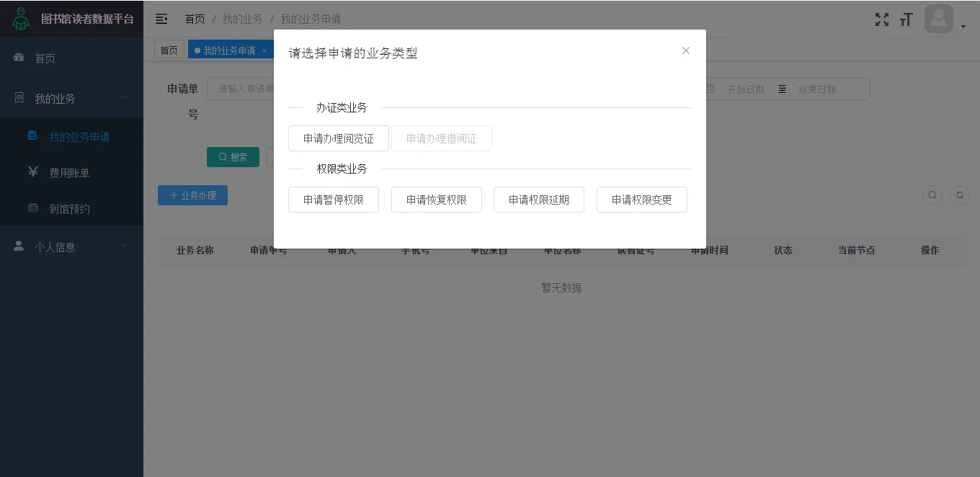Click the 权限类业务 section heading
The image size is (980, 477).
[342, 169]
